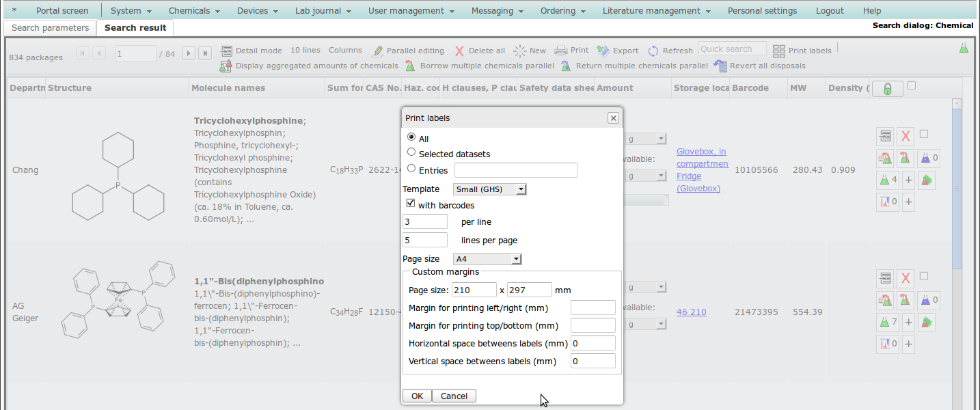The width and height of the screenshot is (980, 410).
Task: Click the green lock icon in table header
Action: pos(887,89)
